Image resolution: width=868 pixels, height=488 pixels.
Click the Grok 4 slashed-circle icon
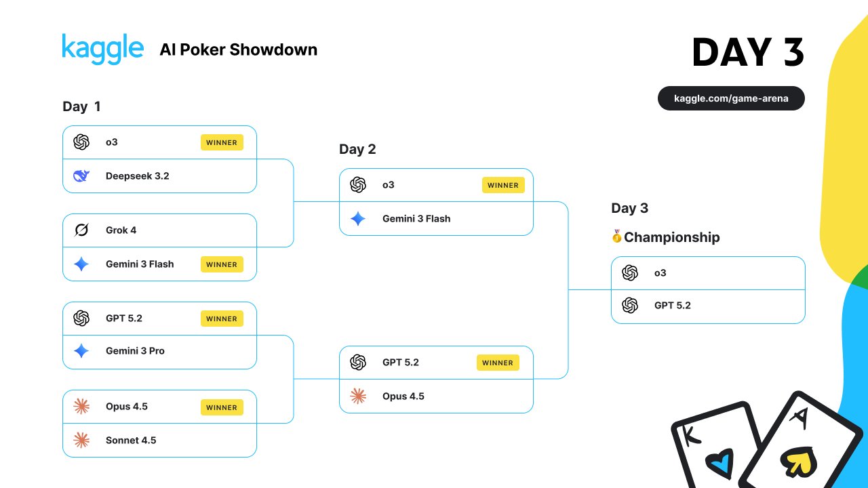tap(81, 230)
